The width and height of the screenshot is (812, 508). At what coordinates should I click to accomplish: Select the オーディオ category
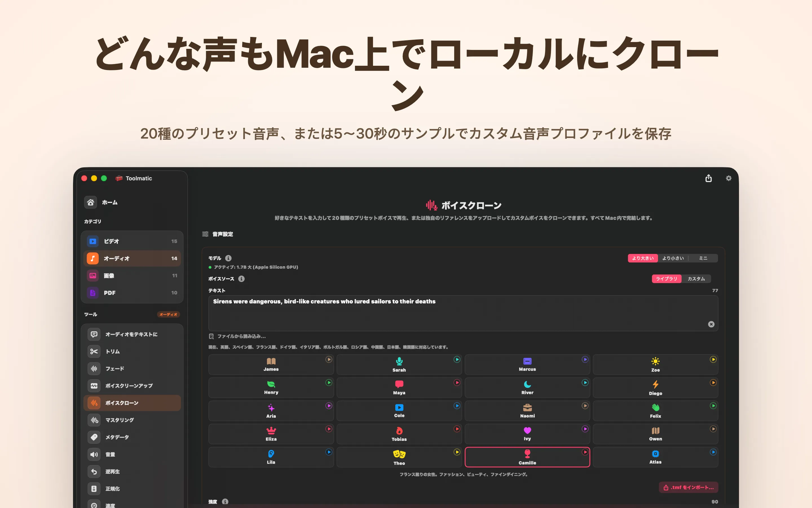click(x=132, y=258)
